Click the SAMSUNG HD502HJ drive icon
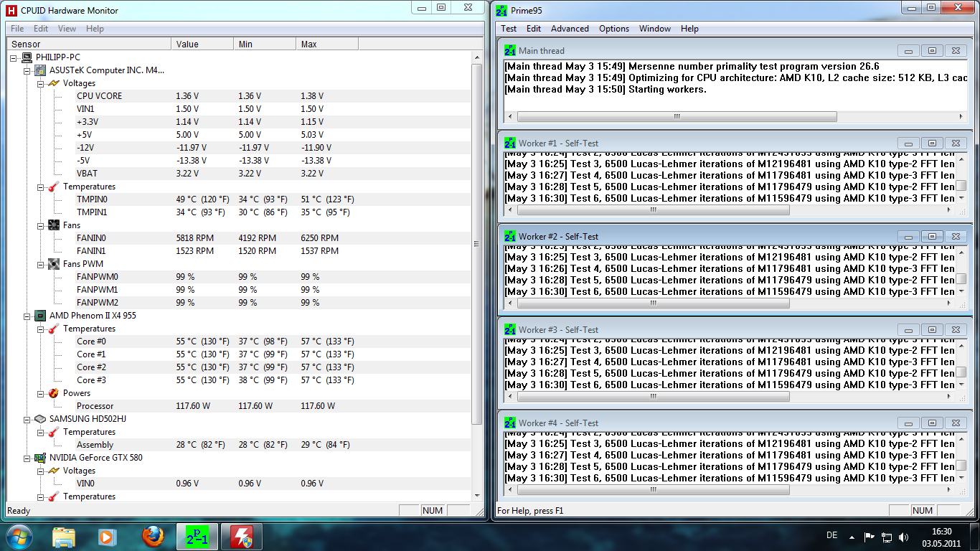The width and height of the screenshot is (980, 551). [41, 419]
